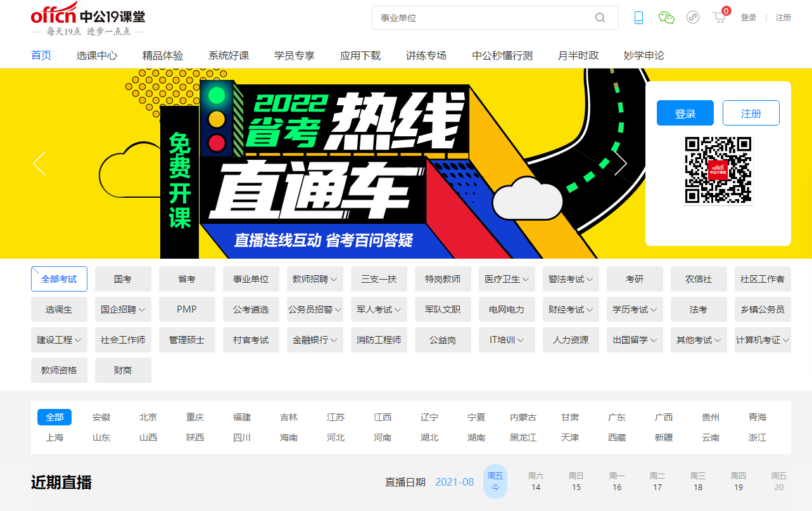
Task: Open 精品体验 navigation item
Action: tap(163, 56)
